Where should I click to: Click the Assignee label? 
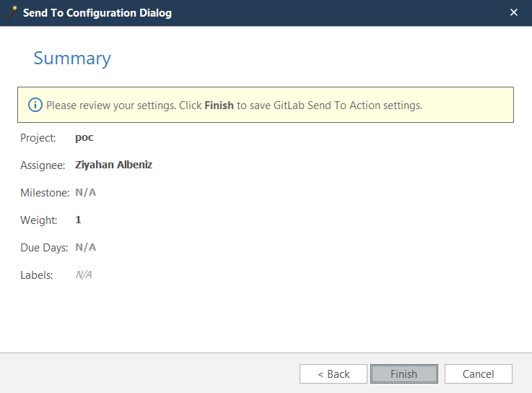[x=43, y=165]
